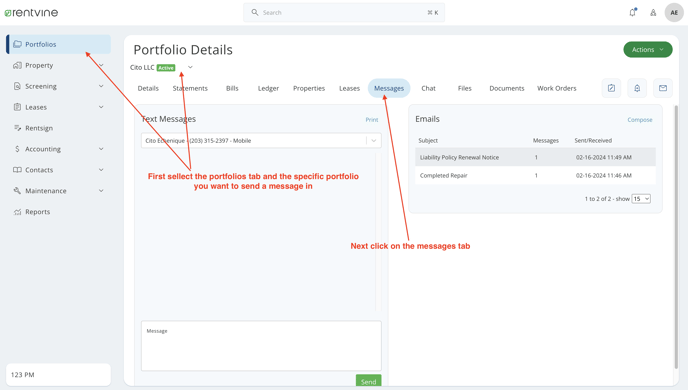The height and width of the screenshot is (390, 688).
Task: Click the Messages column header
Action: (x=545, y=140)
